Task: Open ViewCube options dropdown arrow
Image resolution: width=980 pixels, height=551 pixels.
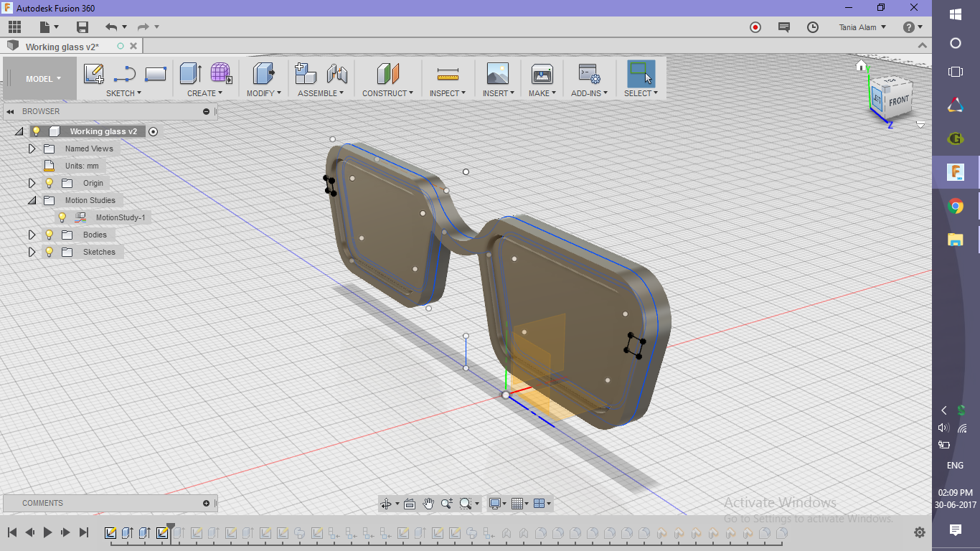Action: point(920,124)
